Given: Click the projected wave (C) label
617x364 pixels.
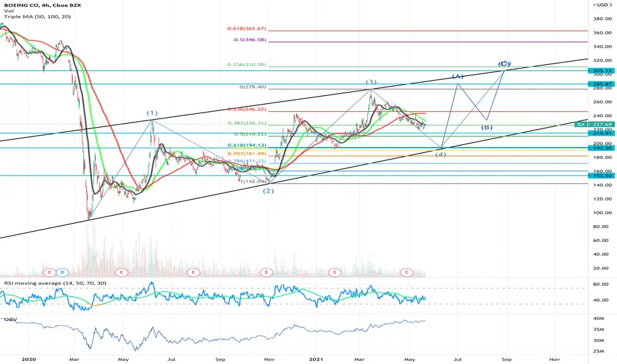Looking at the screenshot, I should tap(504, 64).
